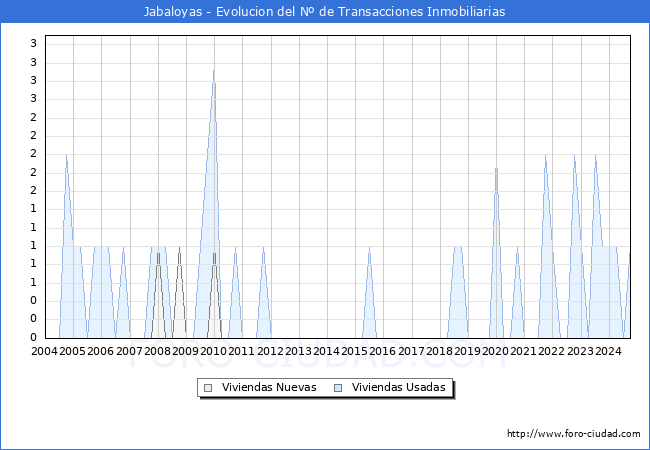Viewport: 650px width, 450px height.
Task: Click the 2011 x-axis label
Action: pos(241,351)
